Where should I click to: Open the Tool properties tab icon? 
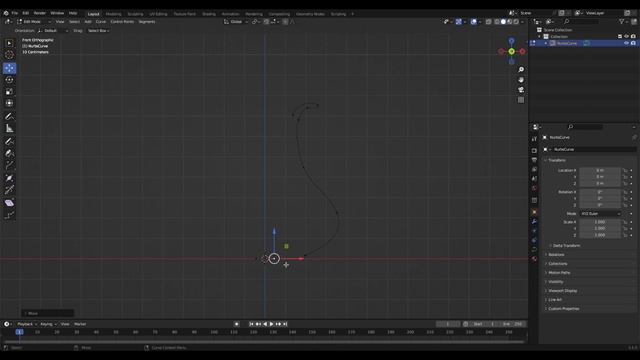tap(534, 139)
